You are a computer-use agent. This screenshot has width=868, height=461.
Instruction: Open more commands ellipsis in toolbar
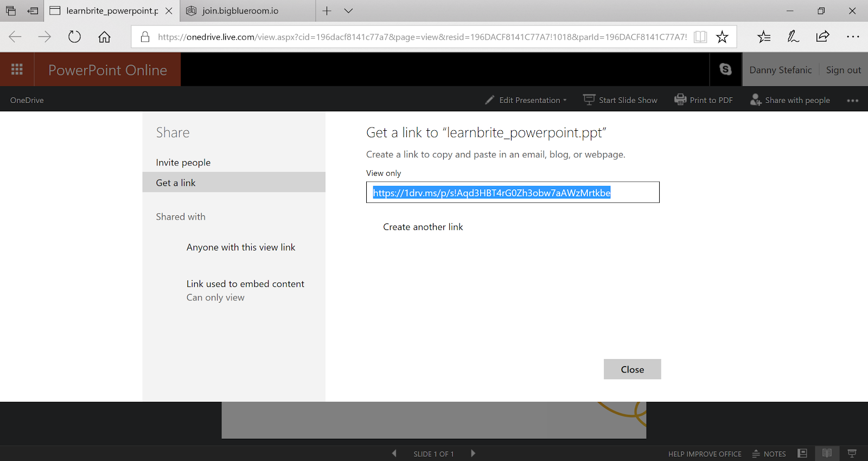[852, 100]
